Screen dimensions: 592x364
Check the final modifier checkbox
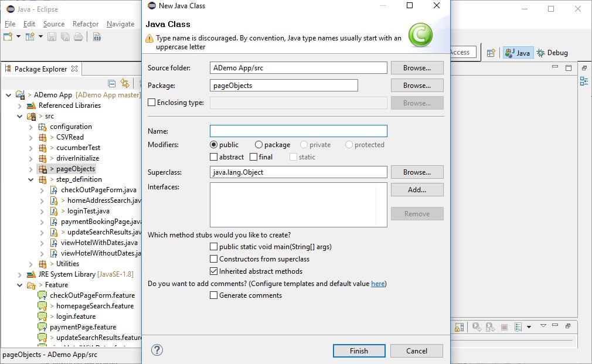[x=253, y=157]
